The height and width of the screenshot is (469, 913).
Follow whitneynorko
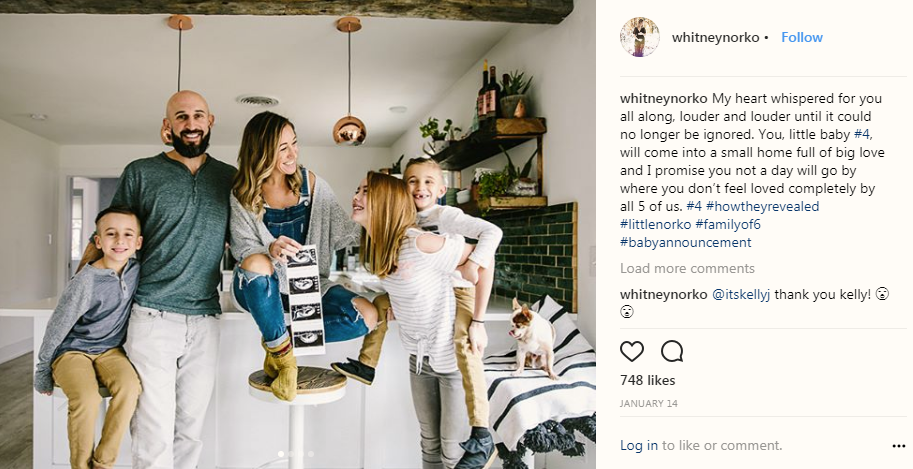802,37
